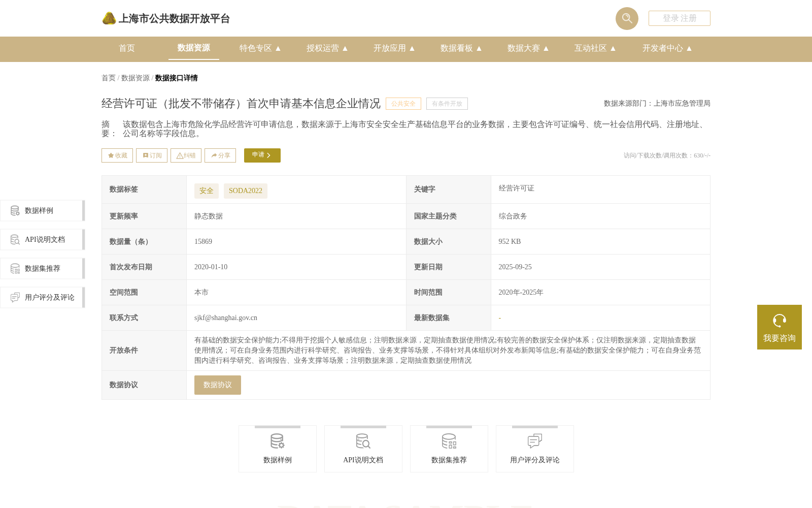The width and height of the screenshot is (812, 508).
Task: Click the 经营许可证 keyword value
Action: click(x=517, y=188)
